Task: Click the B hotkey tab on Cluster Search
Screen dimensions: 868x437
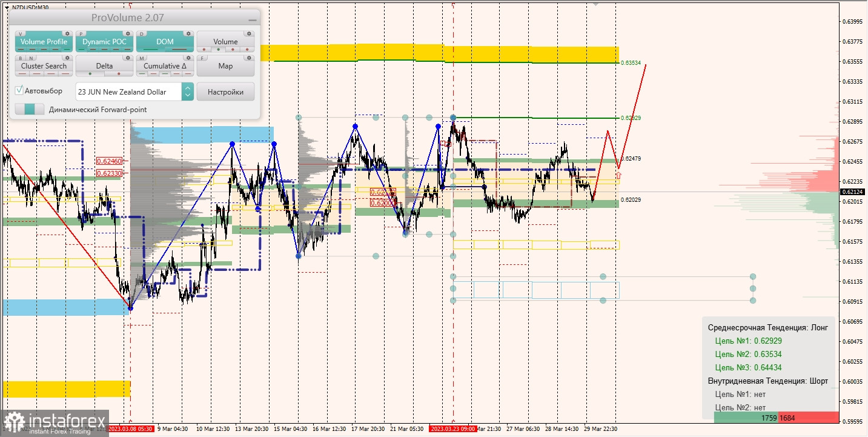Action: [x=21, y=58]
